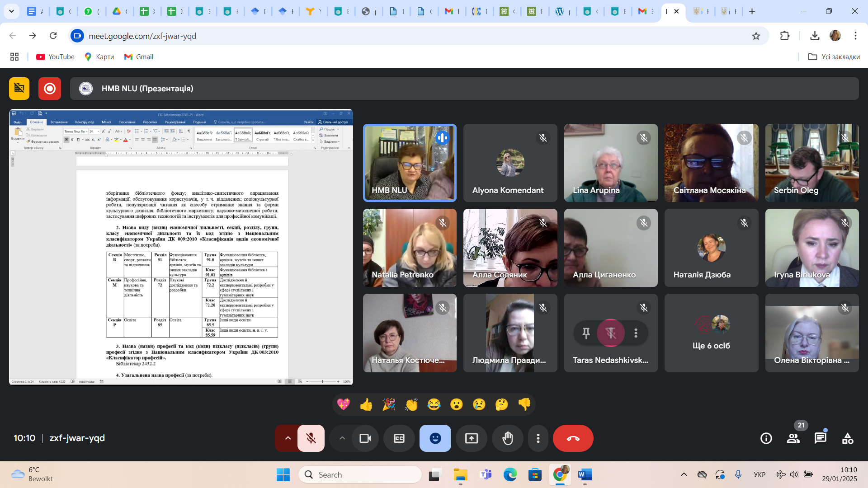Open the send reaction emoji panel
Viewport: 868px width, 488px height.
click(435, 438)
